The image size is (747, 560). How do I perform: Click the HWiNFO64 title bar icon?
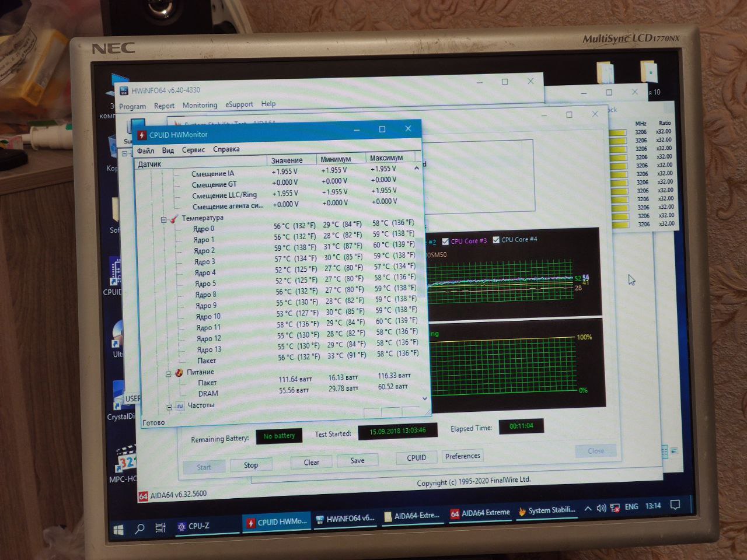tap(124, 90)
